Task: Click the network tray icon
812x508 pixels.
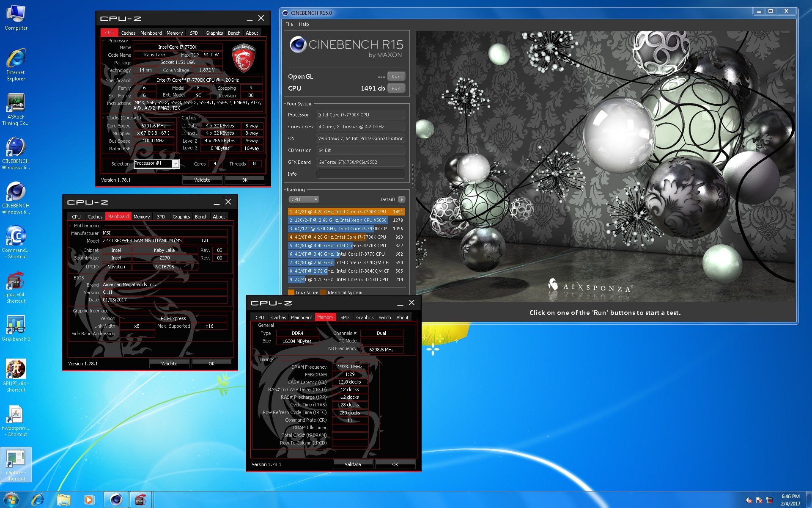Action: (769, 500)
